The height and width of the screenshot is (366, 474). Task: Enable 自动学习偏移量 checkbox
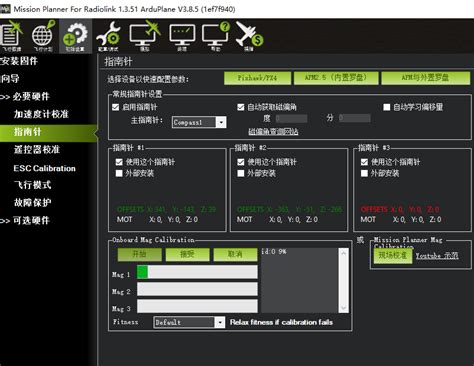click(387, 107)
